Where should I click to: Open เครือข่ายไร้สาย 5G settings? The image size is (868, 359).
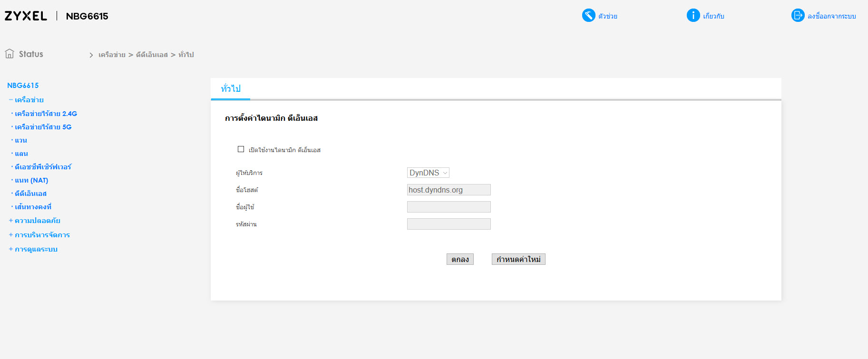pyautogui.click(x=43, y=127)
